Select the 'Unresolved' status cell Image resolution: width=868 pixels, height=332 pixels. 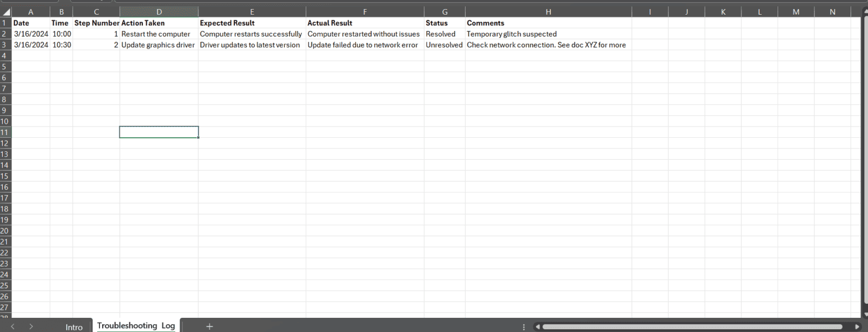click(444, 45)
